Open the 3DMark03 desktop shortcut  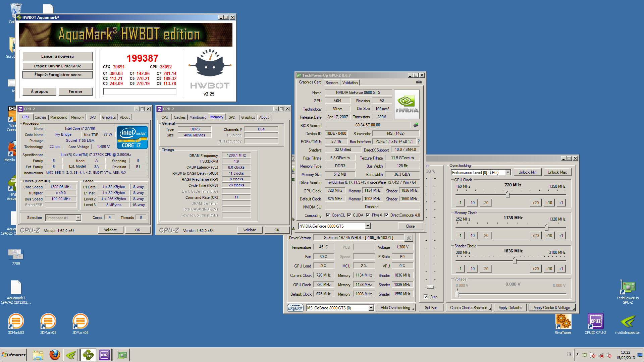pos(16,323)
